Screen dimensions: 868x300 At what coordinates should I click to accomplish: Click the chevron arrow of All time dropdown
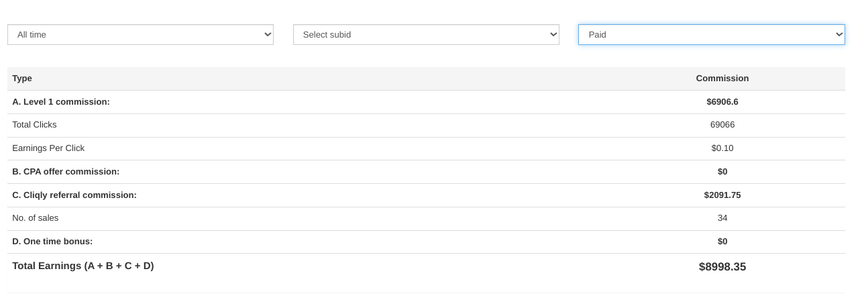[x=268, y=34]
